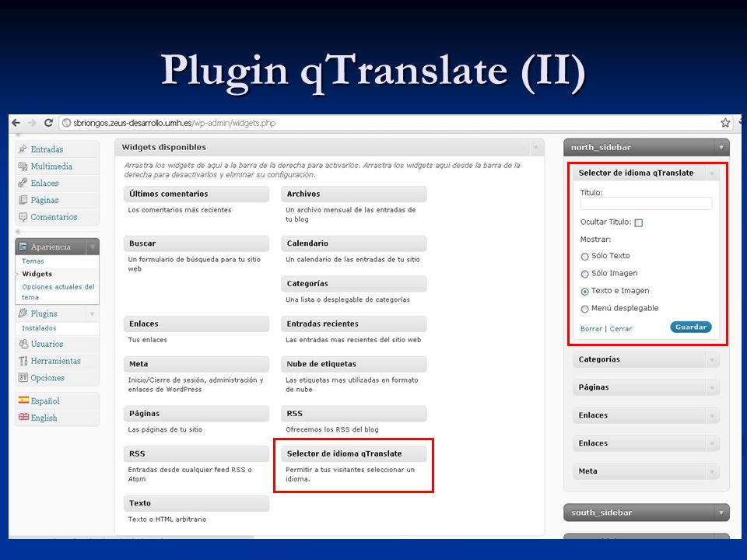
Task: Open the Instalados plugins submenu
Action: point(39,328)
